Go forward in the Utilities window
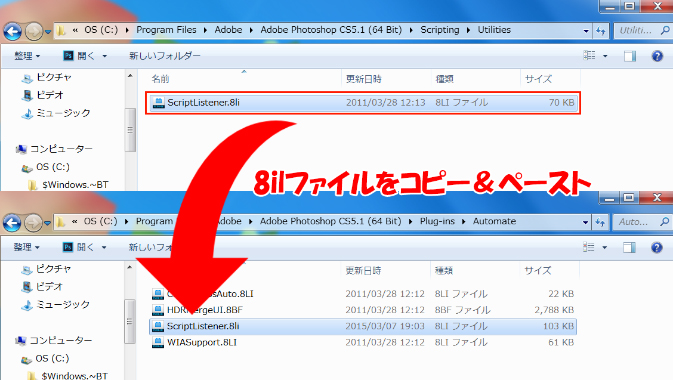 coord(33,31)
